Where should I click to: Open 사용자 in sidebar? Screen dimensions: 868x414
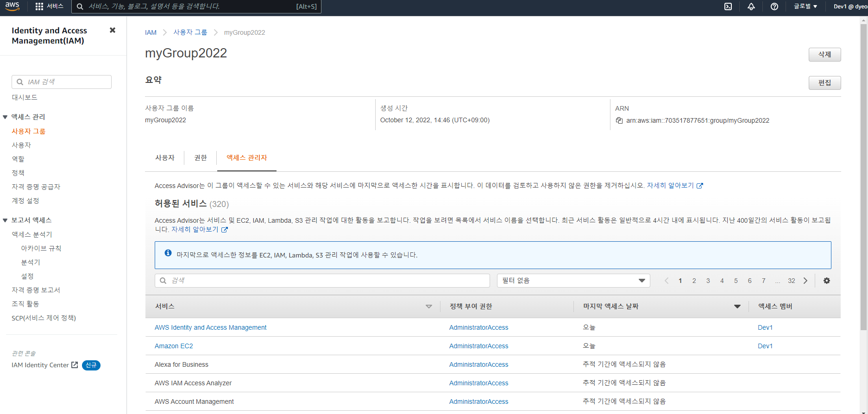tap(21, 145)
